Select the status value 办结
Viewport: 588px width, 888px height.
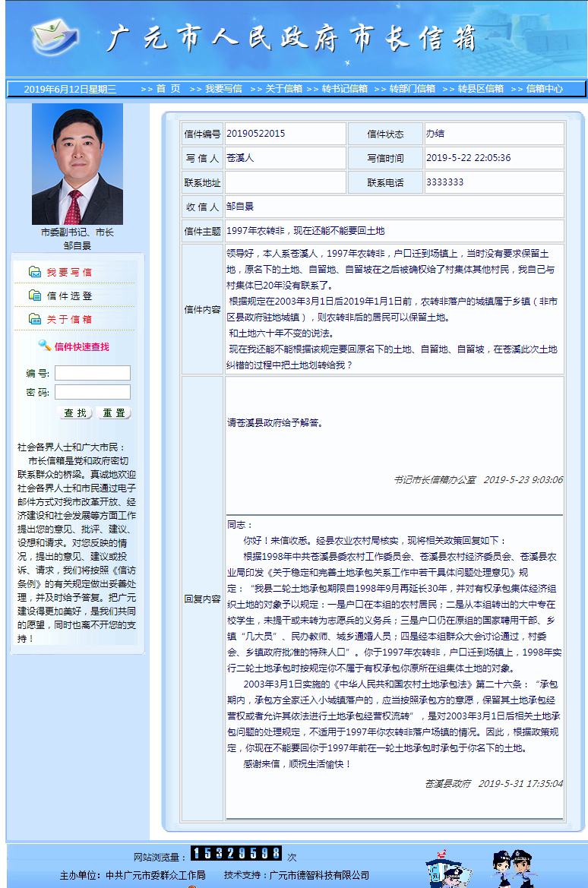(435, 134)
